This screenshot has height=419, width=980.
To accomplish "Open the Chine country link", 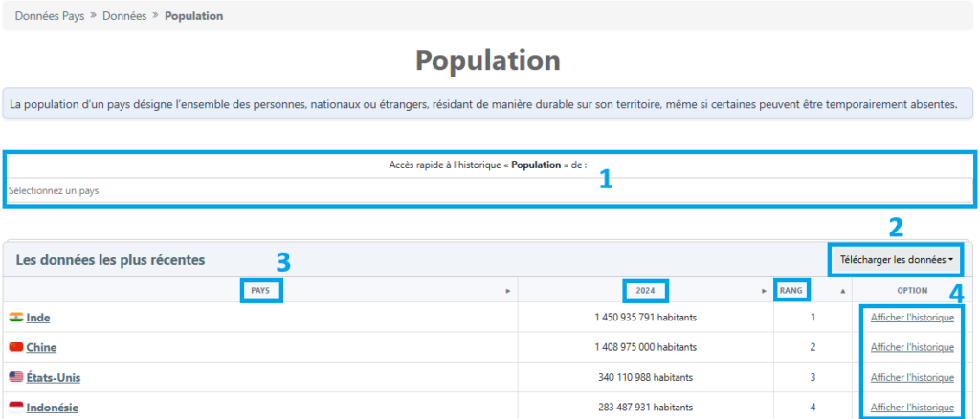I will click(x=42, y=347).
